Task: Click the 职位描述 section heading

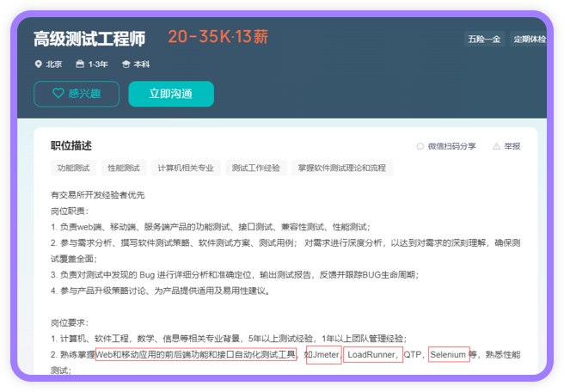Action: coord(70,146)
